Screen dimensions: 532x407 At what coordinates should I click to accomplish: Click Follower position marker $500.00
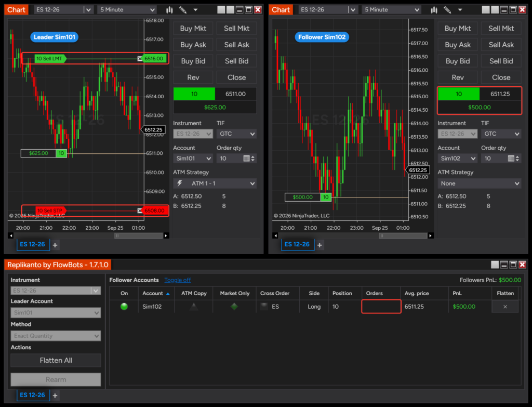[x=308, y=197]
